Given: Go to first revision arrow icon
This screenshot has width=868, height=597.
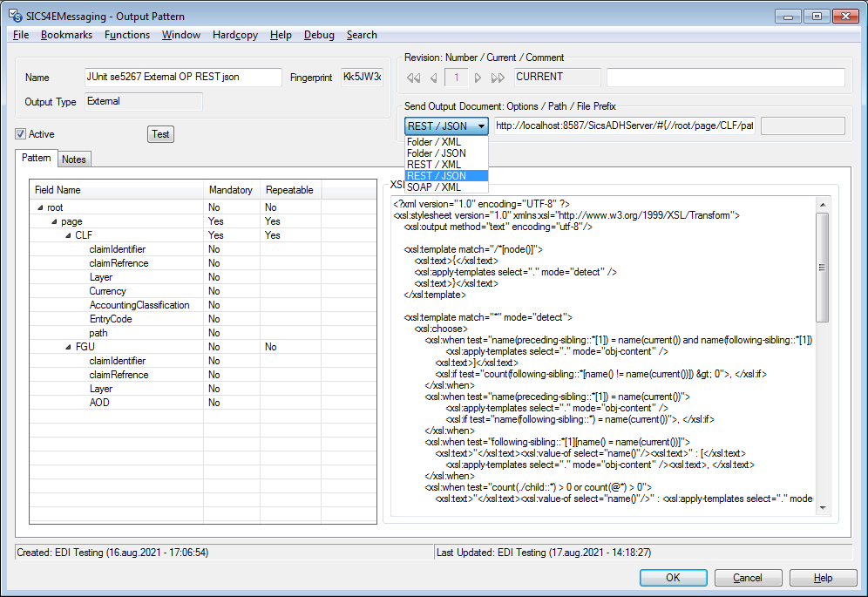Looking at the screenshot, I should coord(413,78).
